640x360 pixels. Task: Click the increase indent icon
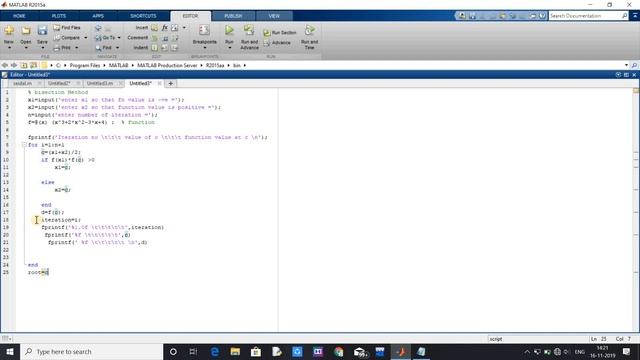tap(165, 48)
